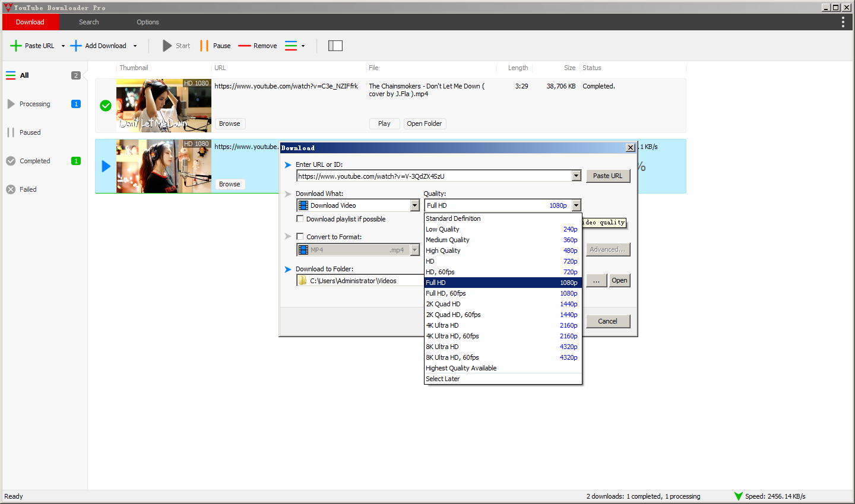Filter by Processing downloads

coord(44,104)
